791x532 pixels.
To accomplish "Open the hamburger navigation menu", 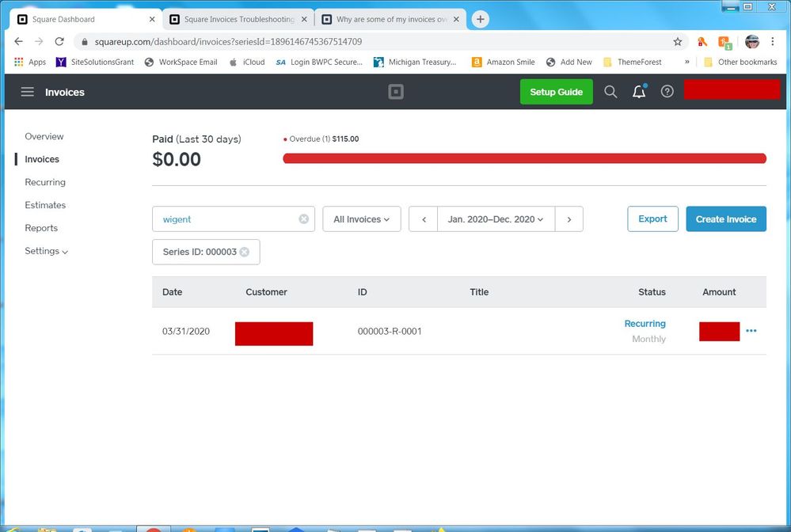I will point(28,92).
